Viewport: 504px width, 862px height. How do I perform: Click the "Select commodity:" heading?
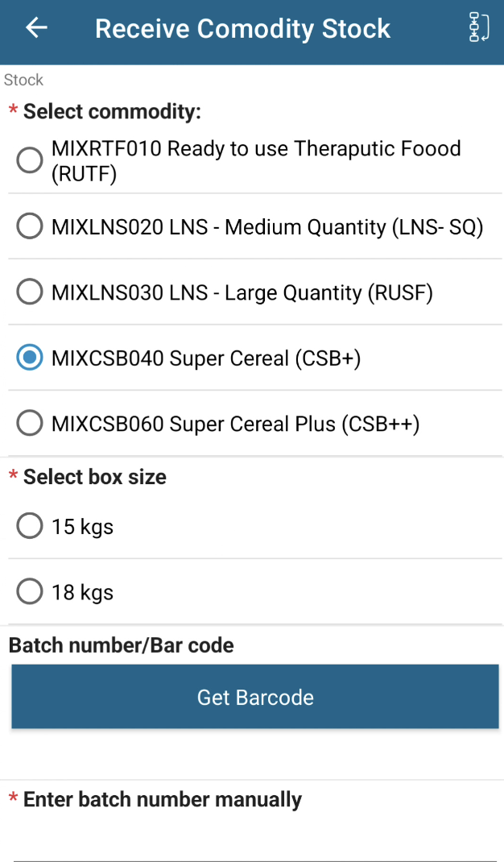112,111
